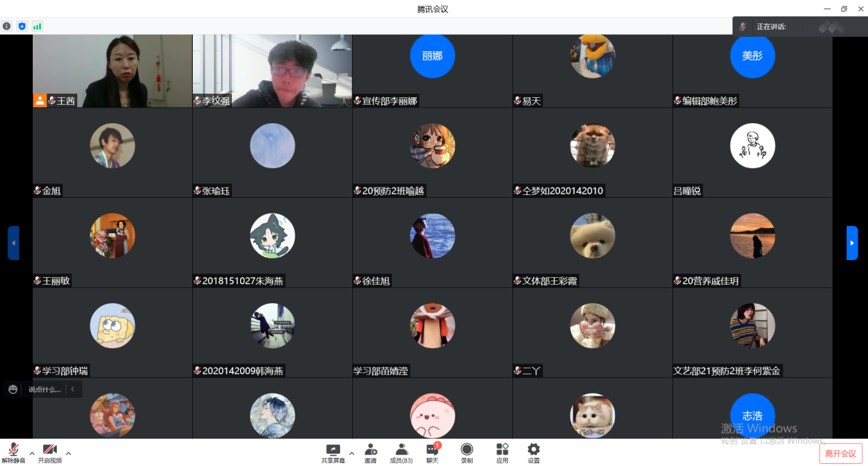Go to previous page of participants
The width and height of the screenshot is (868, 466).
[13, 243]
